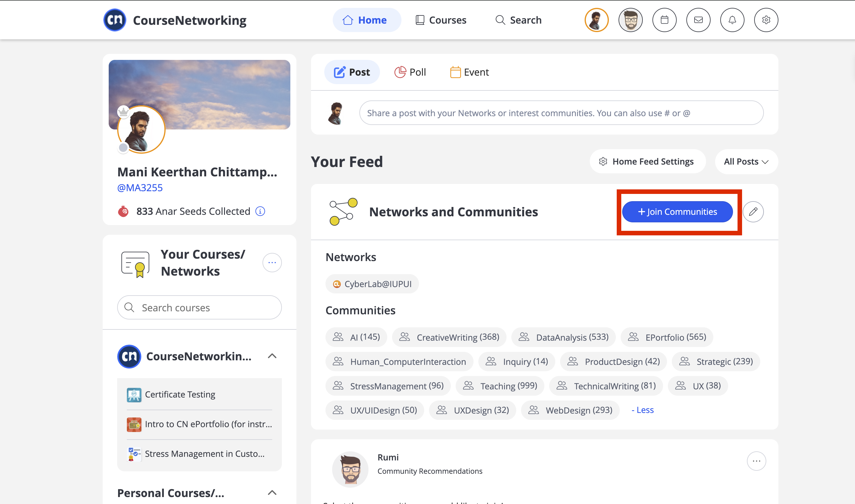Open Home Feed Settings
855x504 pixels.
point(647,162)
